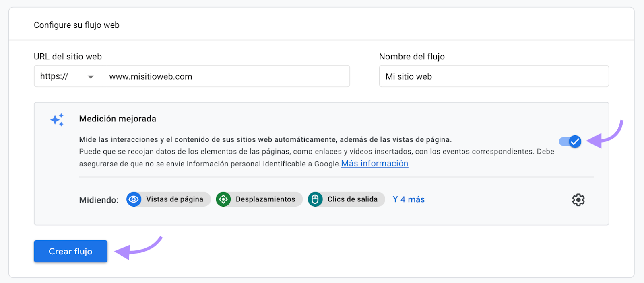Open the https:// protocol dropdown
This screenshot has height=283, width=644.
point(68,76)
